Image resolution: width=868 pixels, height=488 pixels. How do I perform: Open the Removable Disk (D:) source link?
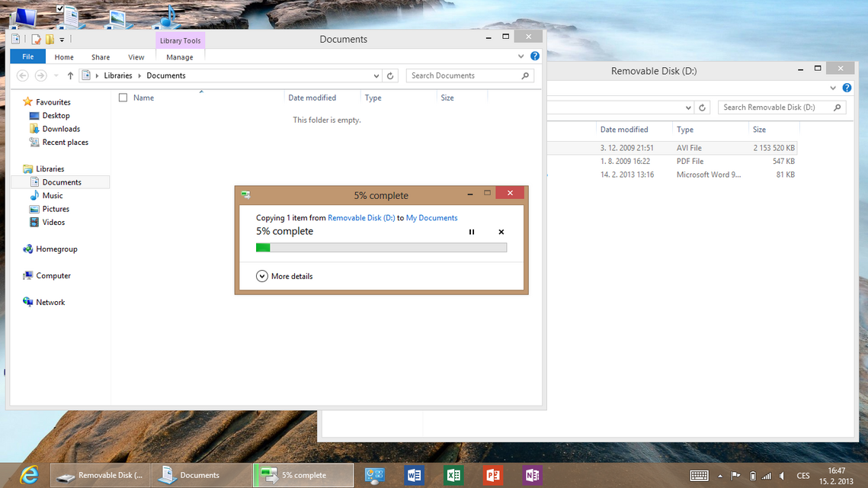click(361, 218)
